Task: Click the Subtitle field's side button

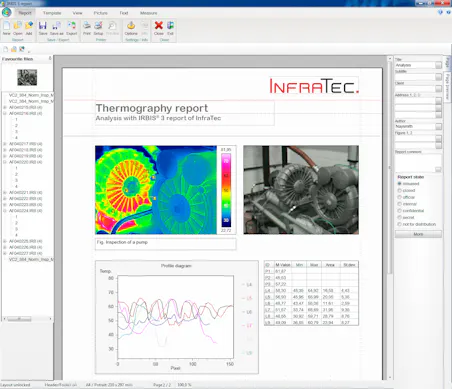Action: [x=438, y=77]
